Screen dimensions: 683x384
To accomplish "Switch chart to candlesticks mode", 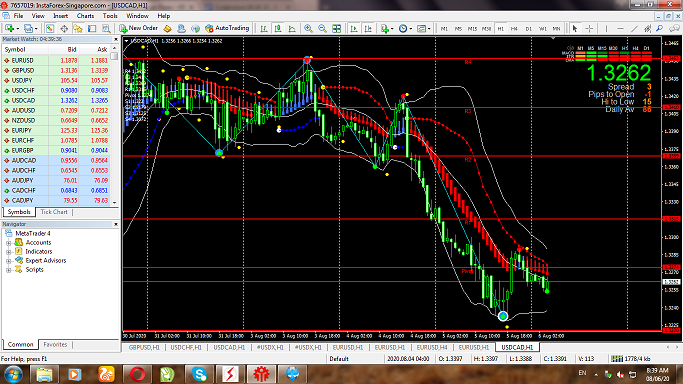I will pyautogui.click(x=277, y=28).
